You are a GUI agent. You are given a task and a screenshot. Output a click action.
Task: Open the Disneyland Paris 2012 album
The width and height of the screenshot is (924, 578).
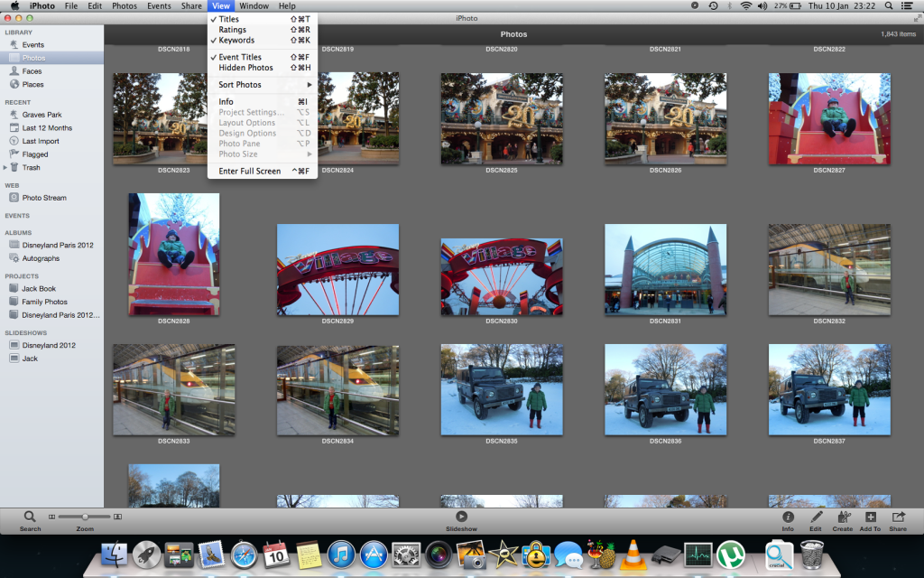[57, 245]
